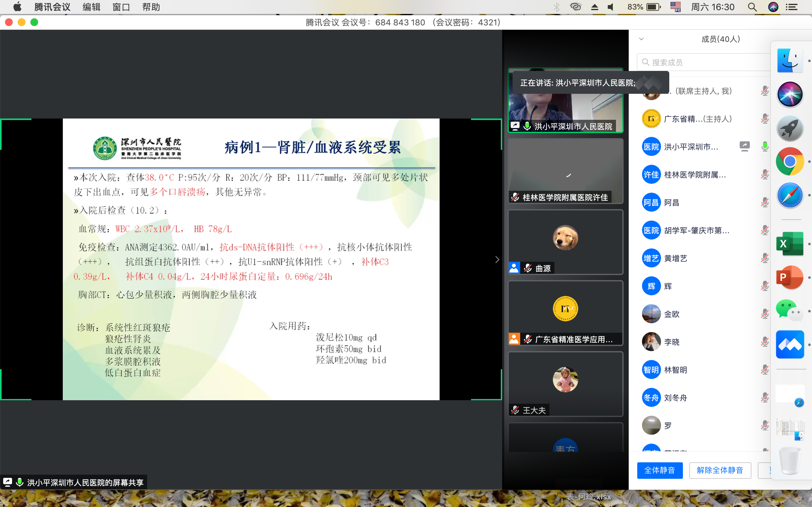The width and height of the screenshot is (812, 507).
Task: Toggle mute for 阿昌 in the member list
Action: 765,202
